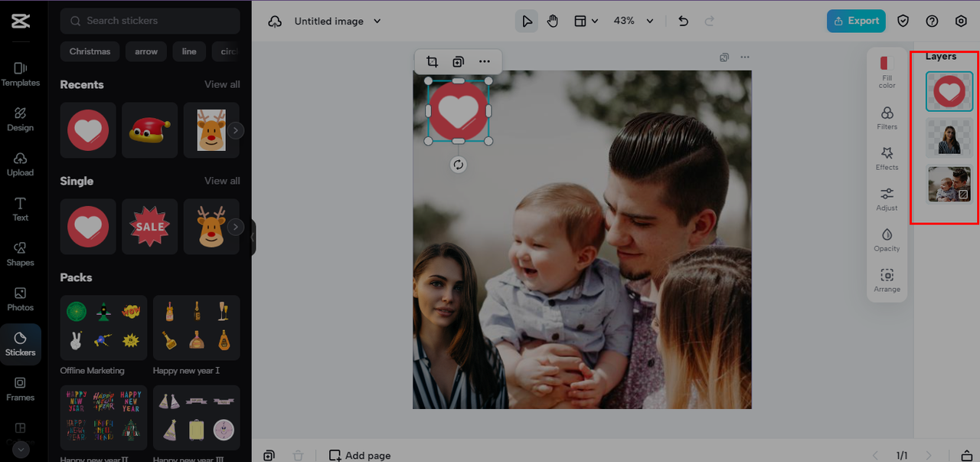This screenshot has width=980, height=462.
Task: Select the heart sticker layer thumbnail
Action: pos(949,92)
